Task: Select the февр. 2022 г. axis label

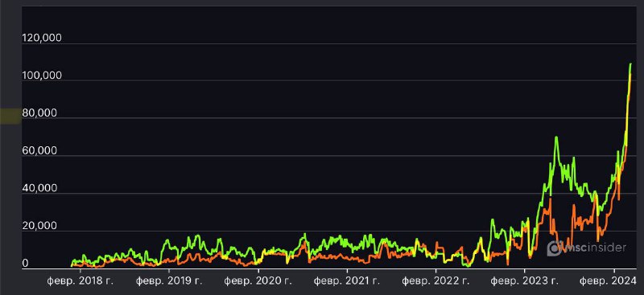Action: (436, 281)
